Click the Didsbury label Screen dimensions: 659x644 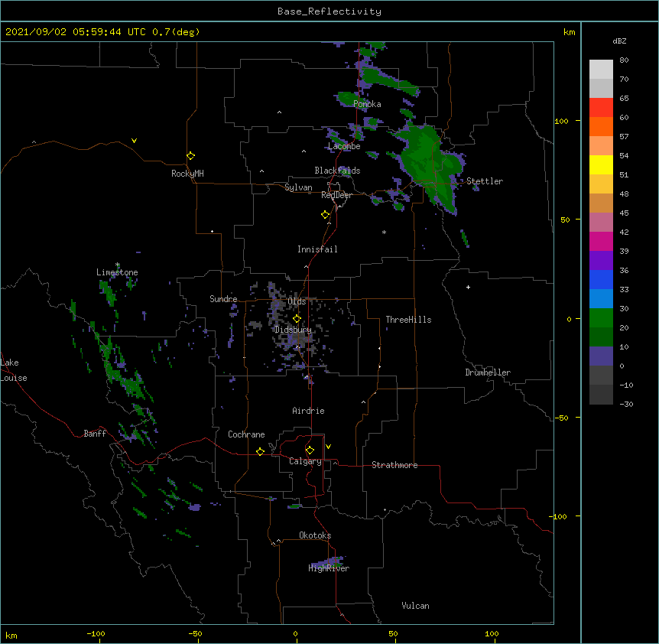(293, 330)
